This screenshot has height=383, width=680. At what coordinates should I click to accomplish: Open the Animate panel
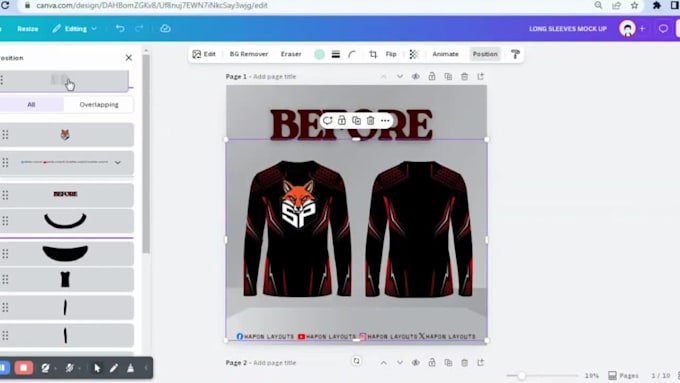click(x=445, y=54)
